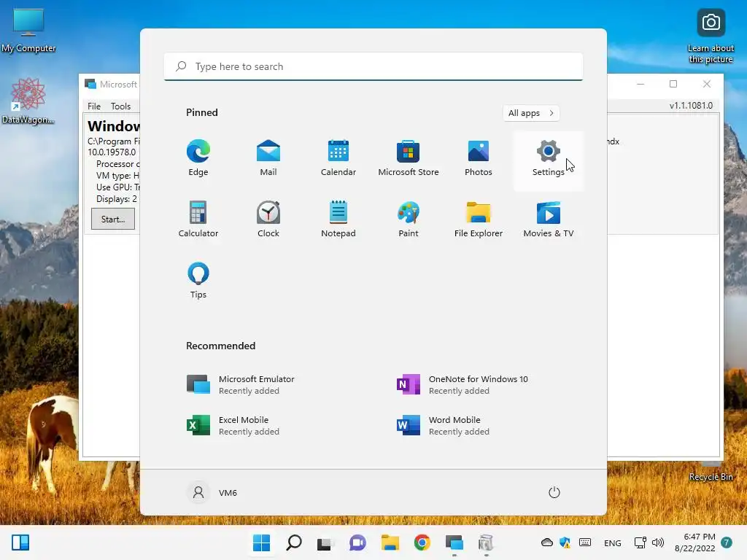The image size is (747, 560).
Task: Switch to Microsoft Emulator on taskbar
Action: click(x=454, y=542)
